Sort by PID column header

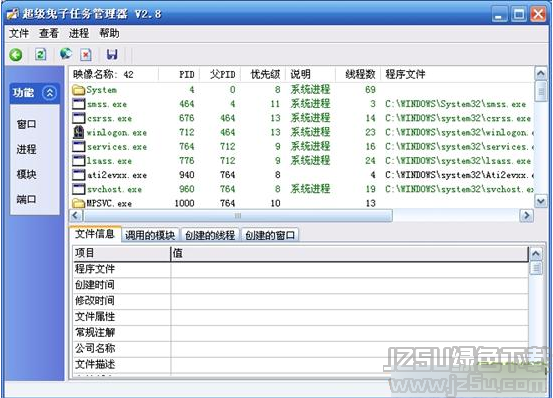click(179, 74)
